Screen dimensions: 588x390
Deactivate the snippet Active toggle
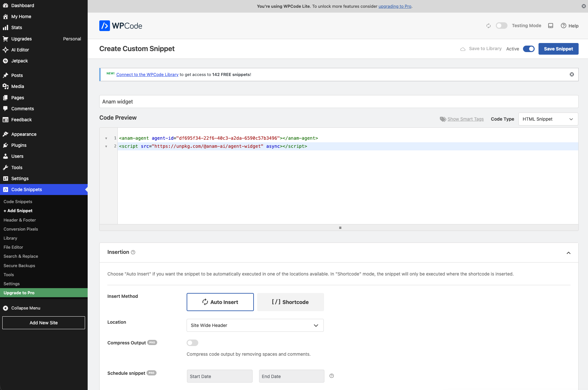(x=529, y=49)
